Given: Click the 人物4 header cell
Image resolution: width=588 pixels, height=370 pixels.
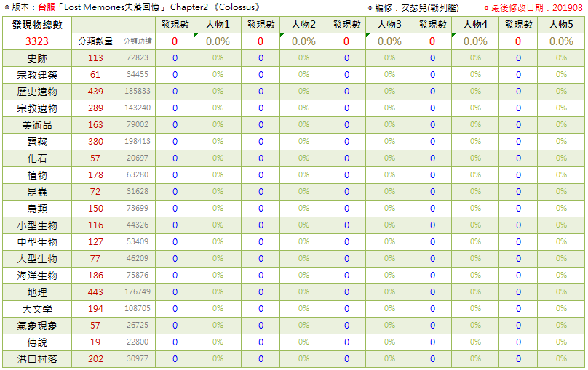Looking at the screenshot, I should 475,25.
